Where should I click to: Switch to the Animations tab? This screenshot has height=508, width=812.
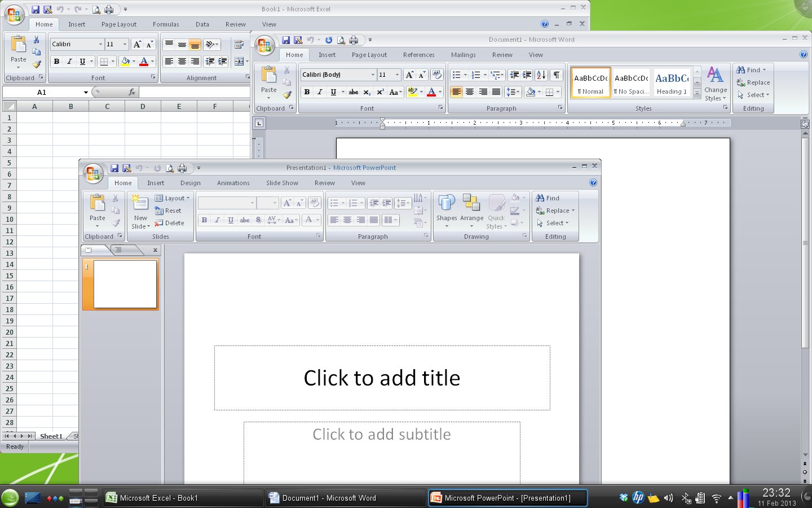click(x=233, y=183)
